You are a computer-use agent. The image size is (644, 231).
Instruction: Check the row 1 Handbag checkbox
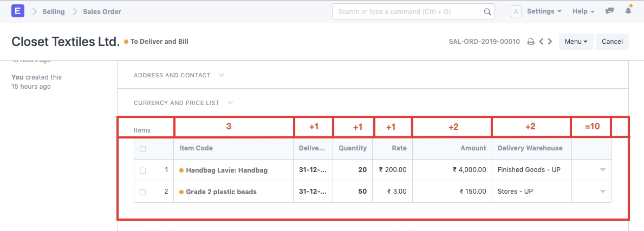pos(143,170)
